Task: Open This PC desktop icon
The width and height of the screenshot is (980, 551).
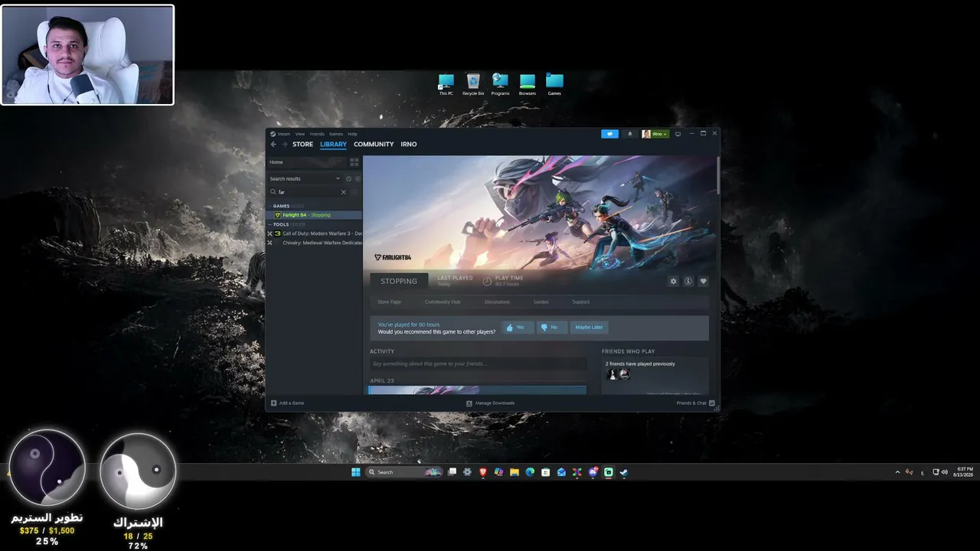Action: click(446, 84)
